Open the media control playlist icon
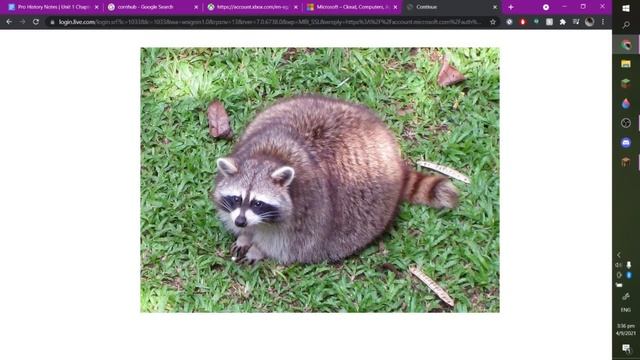The width and height of the screenshot is (640, 360). click(576, 22)
